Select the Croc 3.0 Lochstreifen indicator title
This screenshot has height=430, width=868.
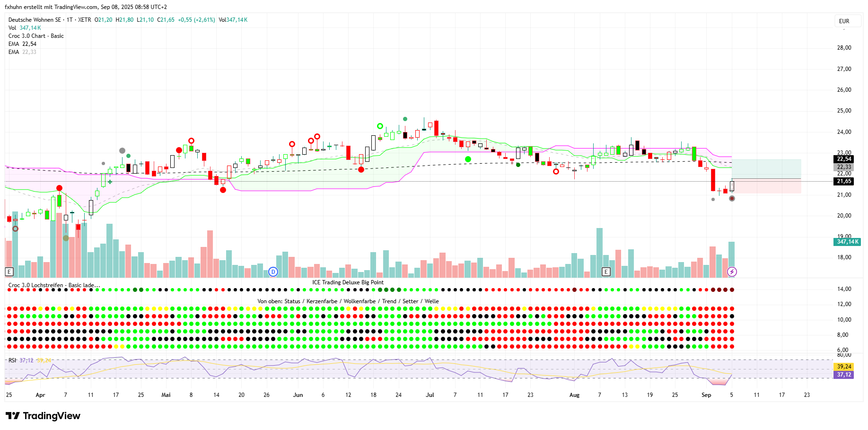(x=54, y=285)
